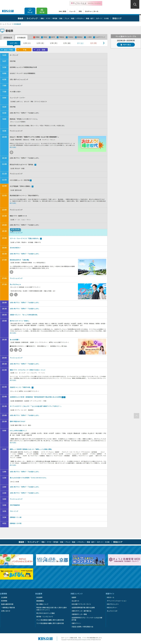Screen dimensions: 141x644
Task: Open the 会社概要 footer link
Action: tap(4, 597)
